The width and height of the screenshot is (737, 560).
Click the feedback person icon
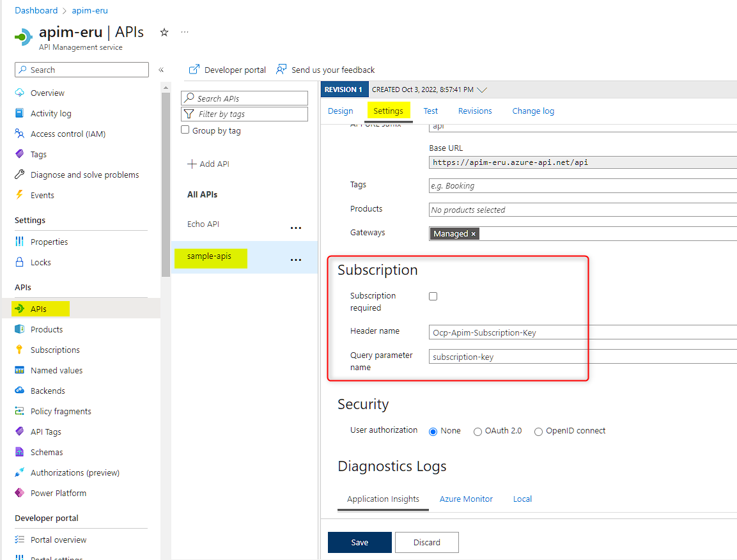tap(281, 70)
